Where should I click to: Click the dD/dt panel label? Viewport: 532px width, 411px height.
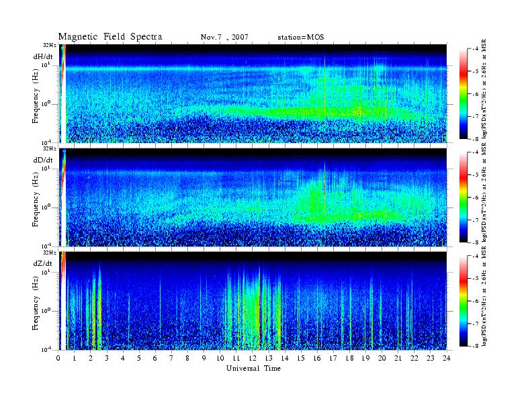coord(43,160)
